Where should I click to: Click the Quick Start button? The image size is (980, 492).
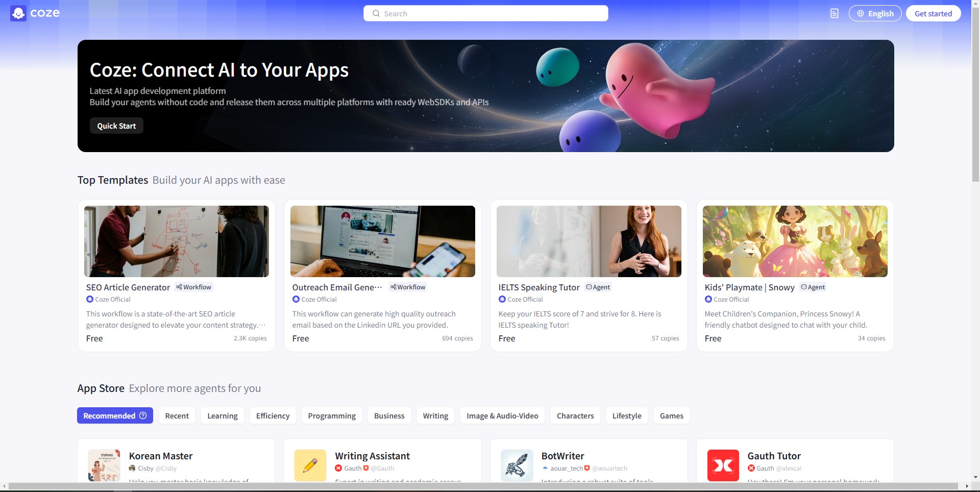point(116,126)
